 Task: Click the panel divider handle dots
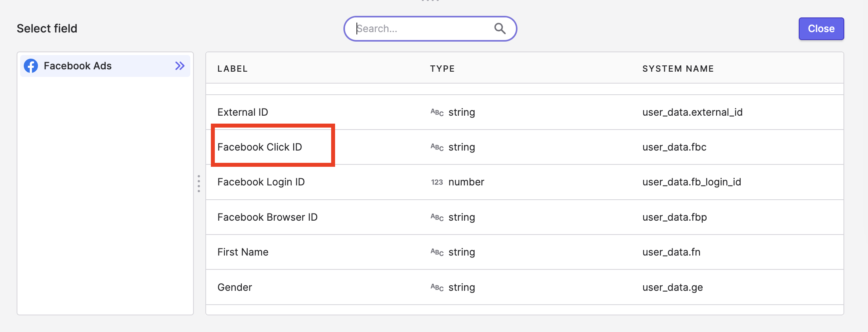coord(199,183)
